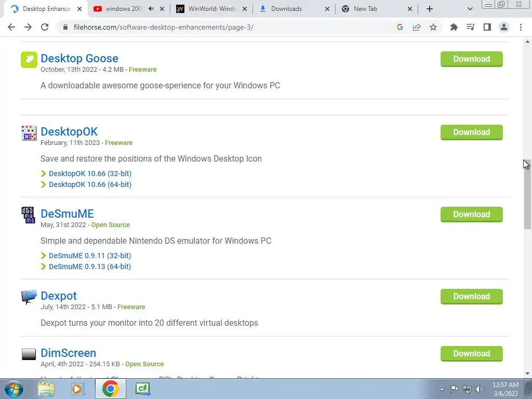Click Download button for Desktop Goose
This screenshot has width=532, height=399.
point(472,59)
